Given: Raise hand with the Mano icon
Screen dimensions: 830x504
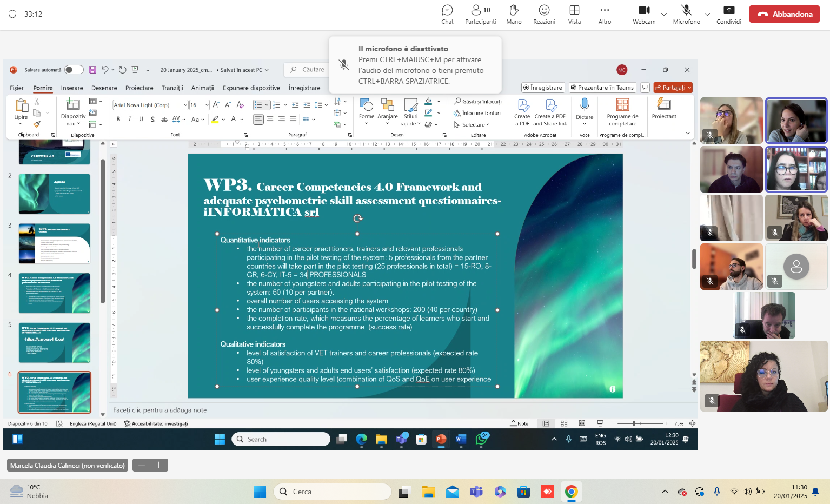Looking at the screenshot, I should click(514, 15).
